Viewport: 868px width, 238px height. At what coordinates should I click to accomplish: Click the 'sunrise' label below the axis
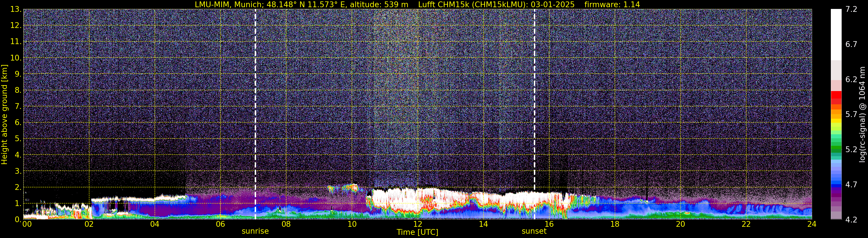[x=255, y=231]
